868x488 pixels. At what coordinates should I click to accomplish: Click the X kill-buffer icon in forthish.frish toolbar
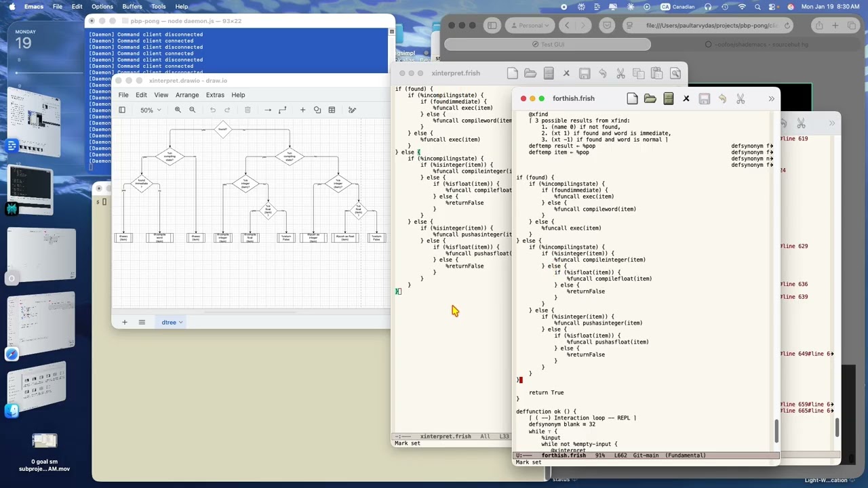click(x=686, y=99)
